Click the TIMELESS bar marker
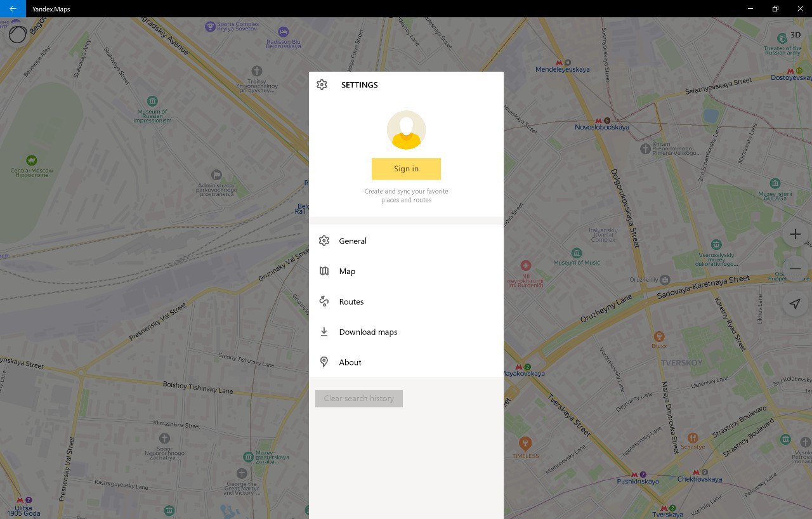This screenshot has height=519, width=812. 525,443
